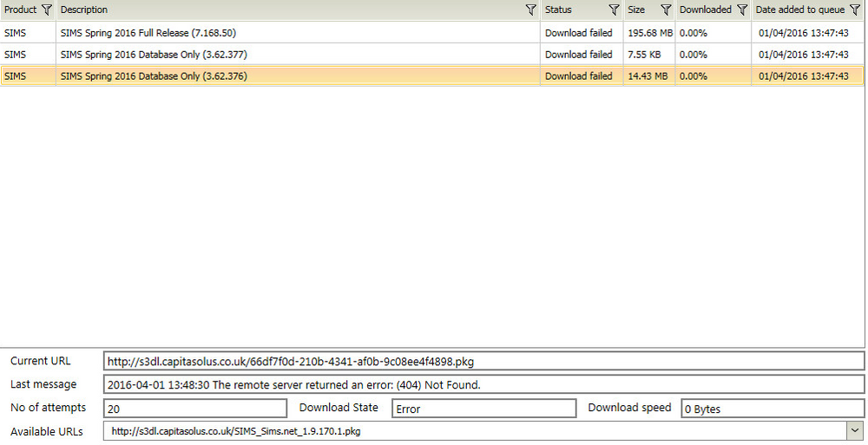
Task: Select SIMS Spring 2016 Database Only (3.62.377) row
Action: coord(431,55)
